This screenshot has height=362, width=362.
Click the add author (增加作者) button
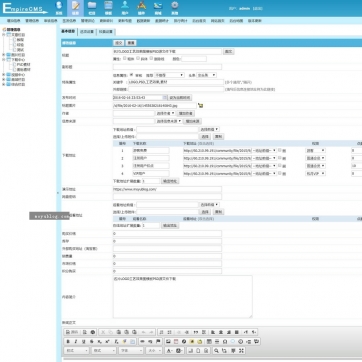186,113
